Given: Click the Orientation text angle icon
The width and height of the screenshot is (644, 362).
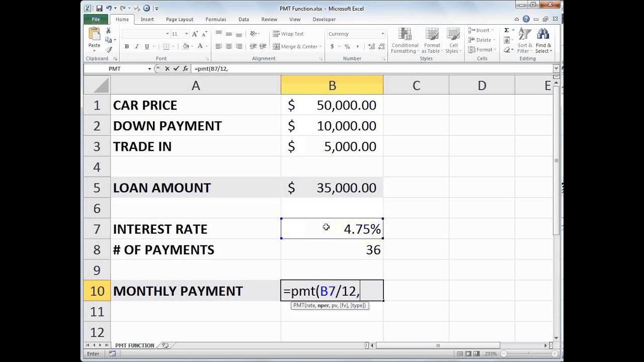Looking at the screenshot, I should pos(254,34).
